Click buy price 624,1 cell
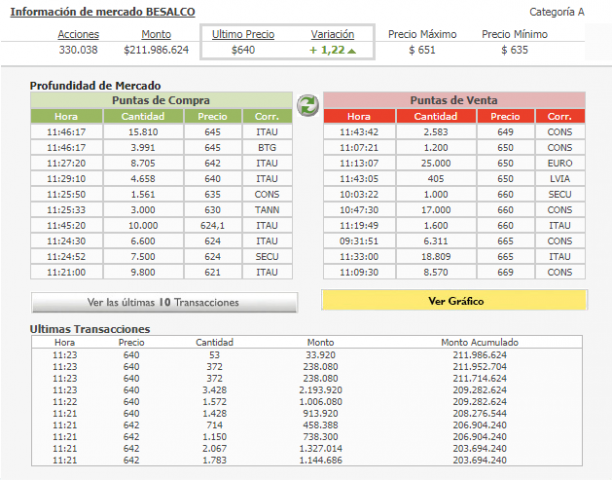This screenshot has width=612, height=480. pos(212,226)
